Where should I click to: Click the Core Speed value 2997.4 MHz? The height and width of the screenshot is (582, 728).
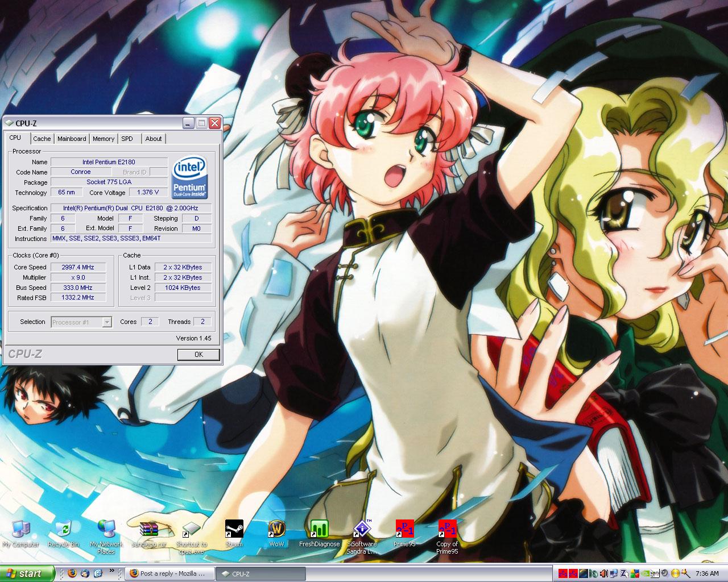click(78, 267)
